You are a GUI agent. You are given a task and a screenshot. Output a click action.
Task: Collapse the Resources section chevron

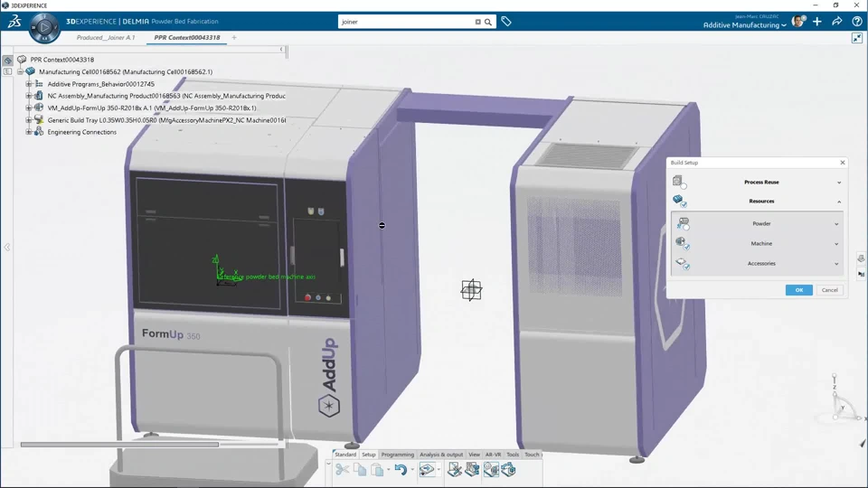839,202
